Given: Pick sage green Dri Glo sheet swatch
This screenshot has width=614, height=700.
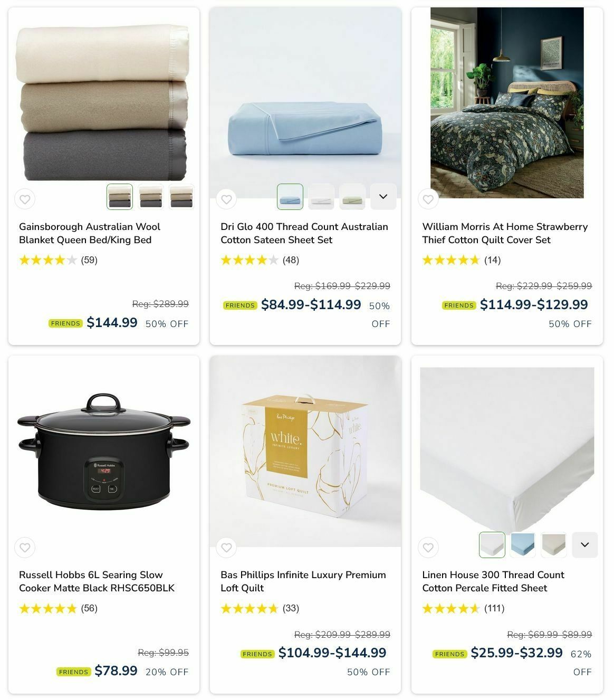Looking at the screenshot, I should pos(352,197).
